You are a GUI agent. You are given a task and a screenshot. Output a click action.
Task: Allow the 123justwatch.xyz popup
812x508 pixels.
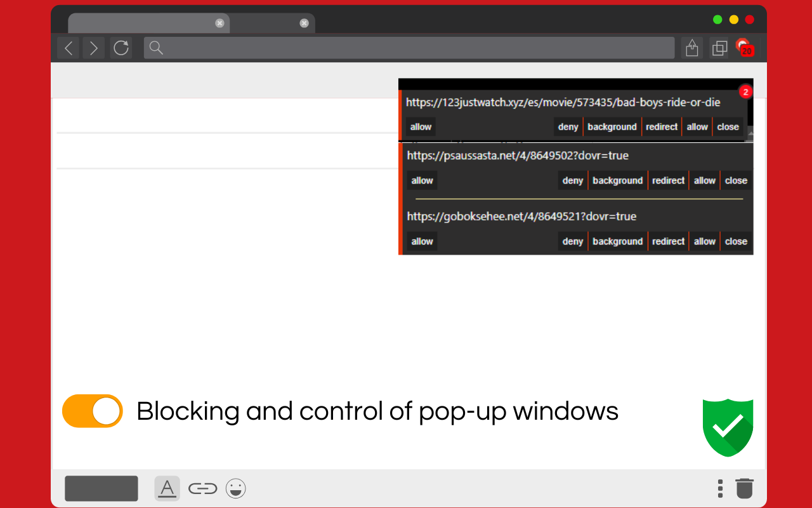tap(420, 126)
